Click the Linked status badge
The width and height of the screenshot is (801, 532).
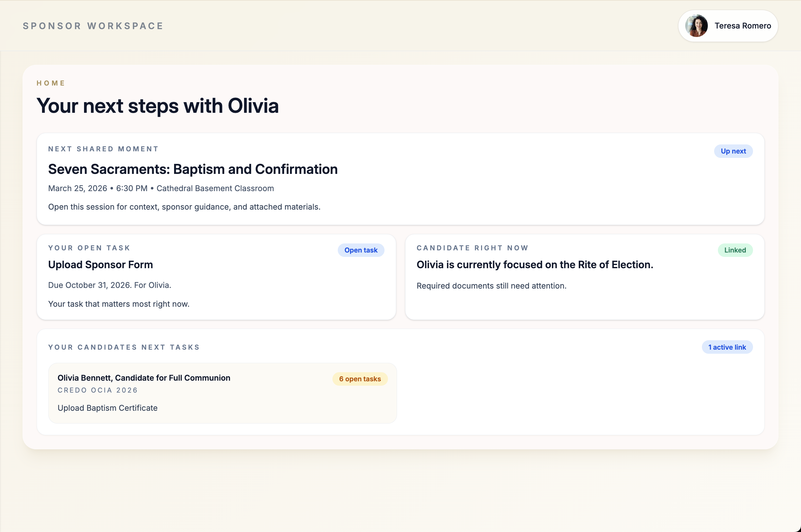tap(735, 250)
